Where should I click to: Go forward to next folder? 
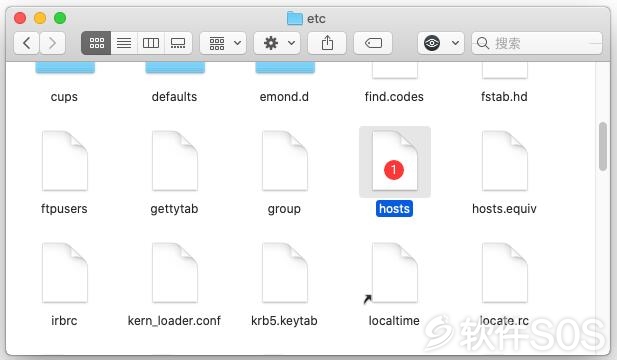pyautogui.click(x=52, y=43)
